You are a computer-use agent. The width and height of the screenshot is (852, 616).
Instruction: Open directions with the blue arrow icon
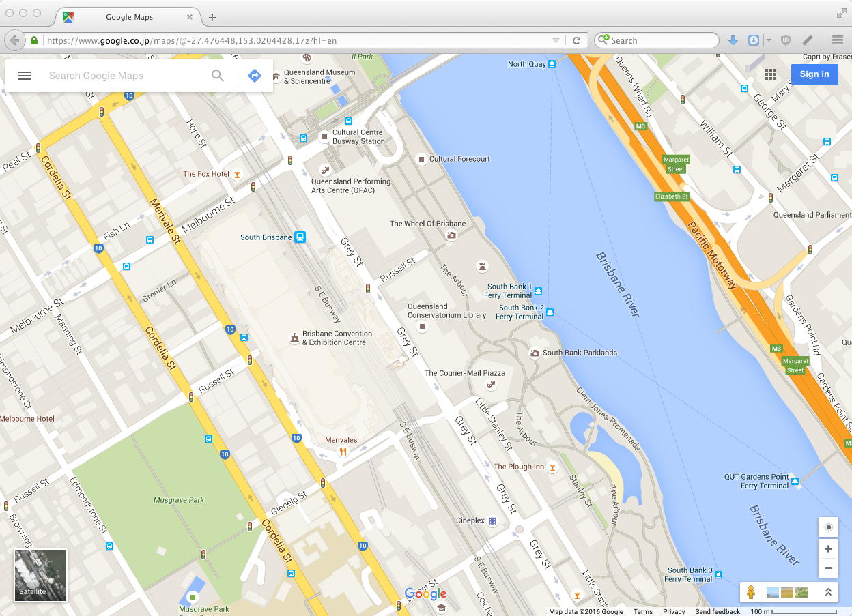pyautogui.click(x=255, y=76)
